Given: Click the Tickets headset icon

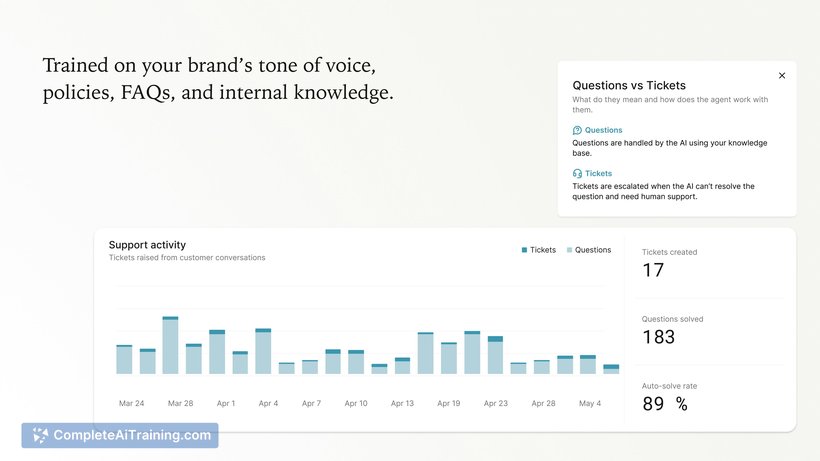Looking at the screenshot, I should tap(577, 173).
